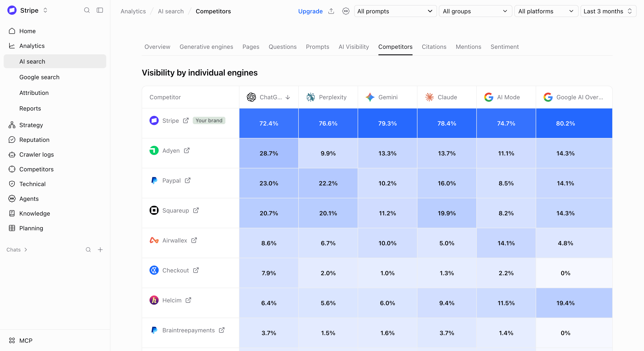Screen dimensions: 644x351
Task: Go to Crawler logs in sidebar
Action: 55,155
